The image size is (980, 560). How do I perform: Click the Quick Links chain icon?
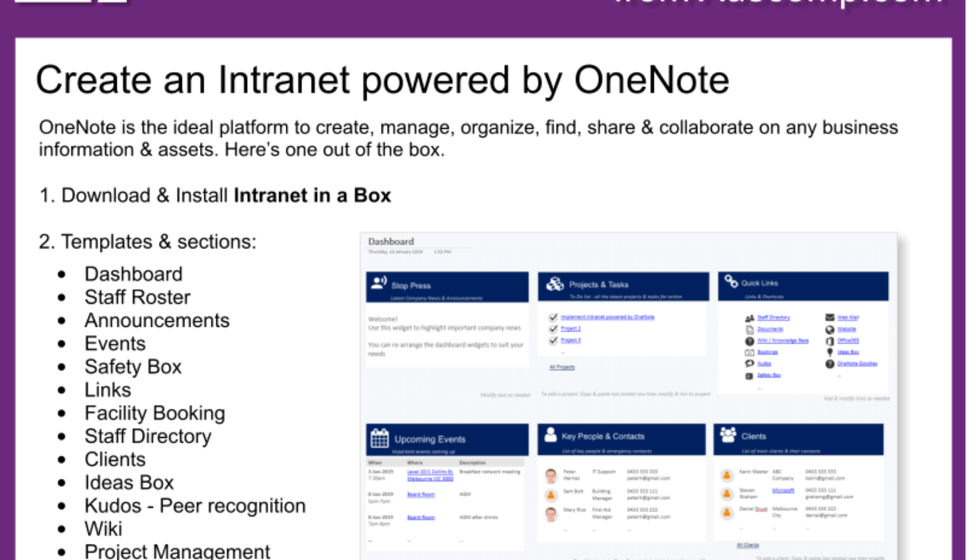tap(731, 281)
